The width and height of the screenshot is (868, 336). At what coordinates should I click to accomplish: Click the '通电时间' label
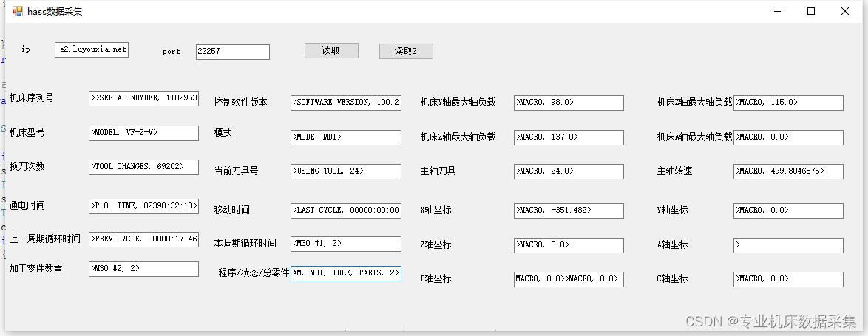pyautogui.click(x=27, y=205)
